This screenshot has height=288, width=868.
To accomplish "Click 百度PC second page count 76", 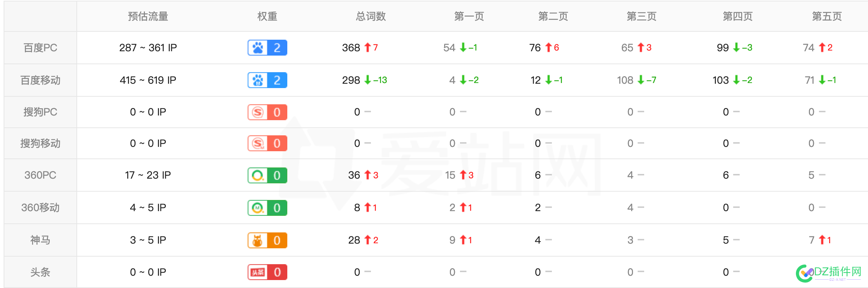I will 535,48.
